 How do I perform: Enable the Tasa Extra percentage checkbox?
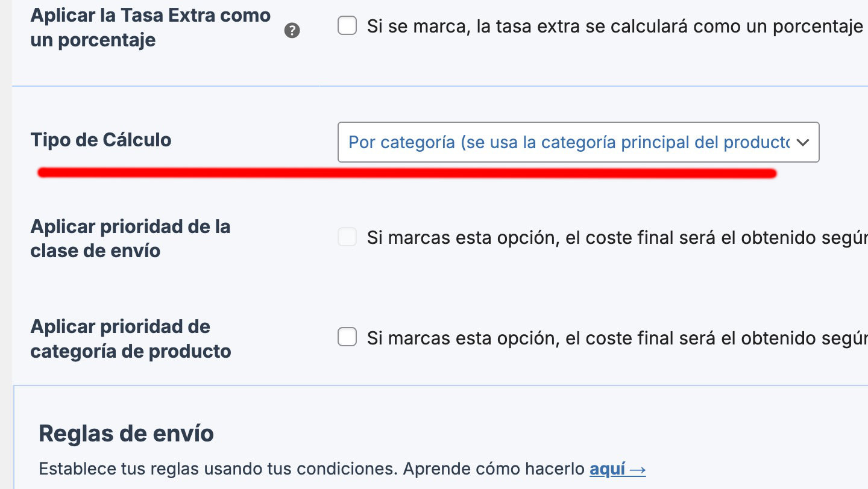pyautogui.click(x=347, y=26)
